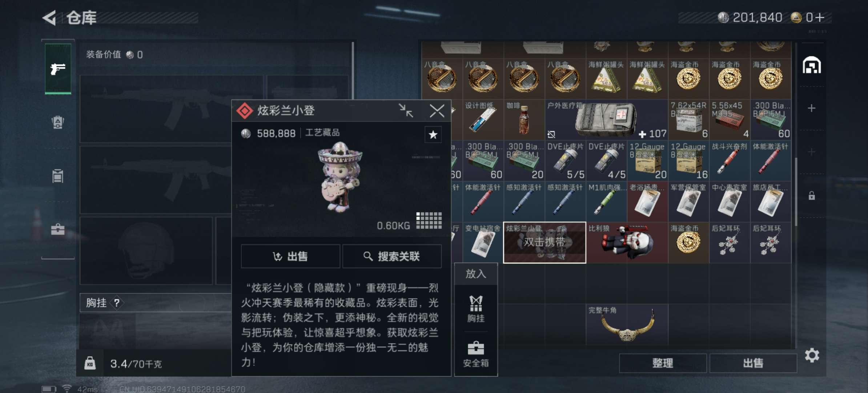This screenshot has width=868, height=393.
Task: Click the 搜索关联 search button
Action: pos(392,257)
